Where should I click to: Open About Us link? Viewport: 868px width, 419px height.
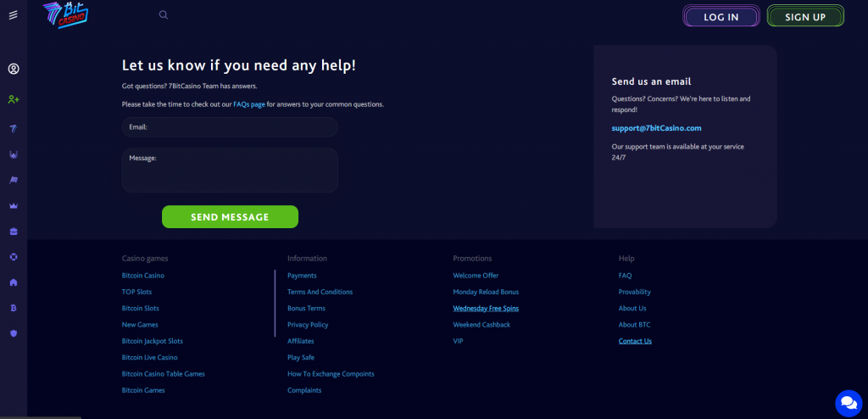[x=632, y=308]
